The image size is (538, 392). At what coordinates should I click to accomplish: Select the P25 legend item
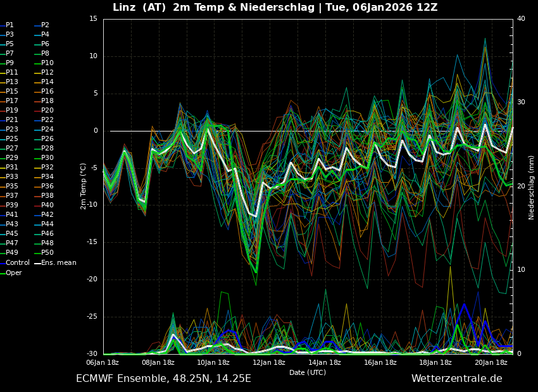point(11,139)
